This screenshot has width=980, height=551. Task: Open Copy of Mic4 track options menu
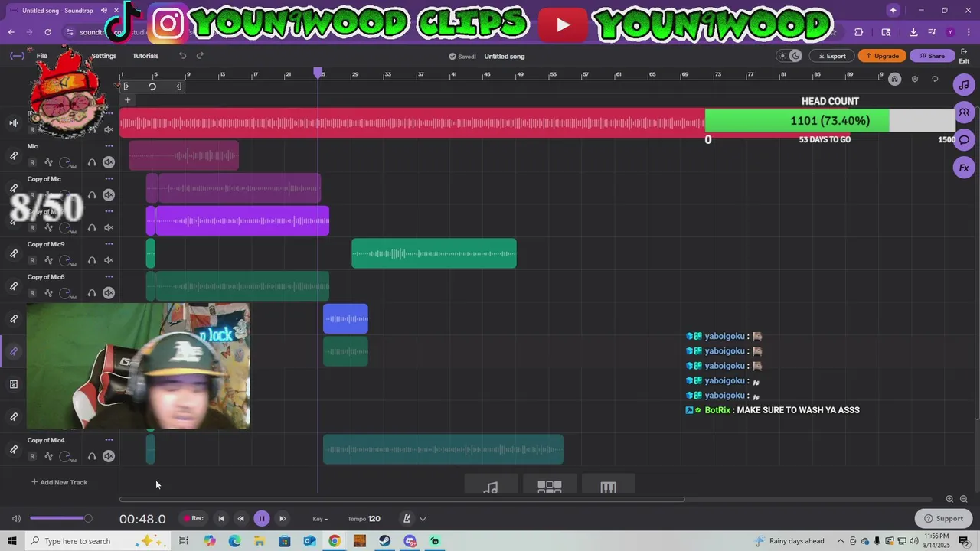point(109,440)
